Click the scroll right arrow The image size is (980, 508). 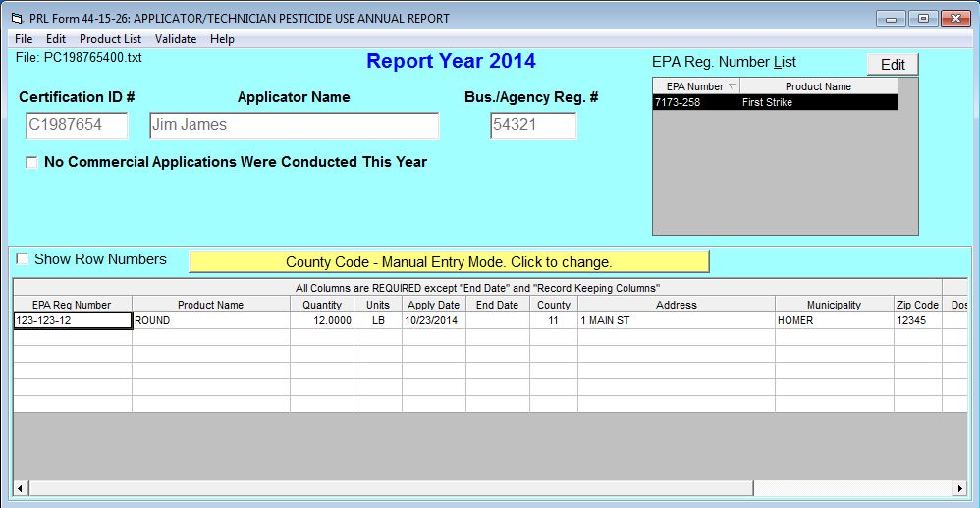pos(960,488)
